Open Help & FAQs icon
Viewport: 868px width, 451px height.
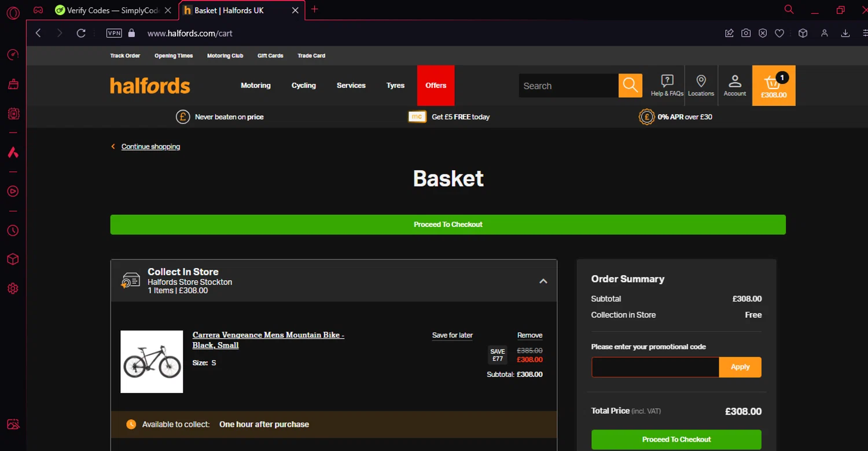pos(667,85)
